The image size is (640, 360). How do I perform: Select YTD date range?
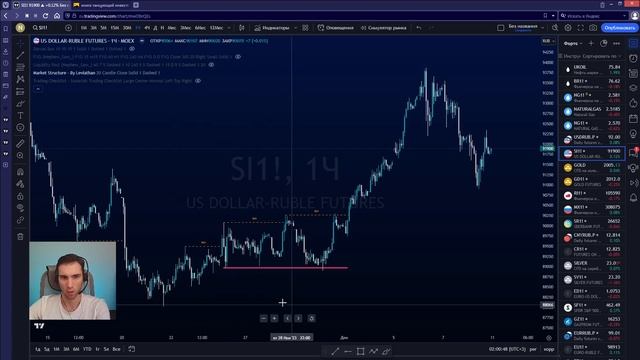pos(87,349)
